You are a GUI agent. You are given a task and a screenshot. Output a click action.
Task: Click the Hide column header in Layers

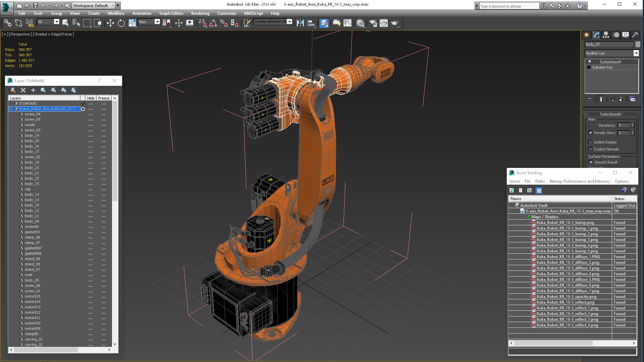coord(91,98)
